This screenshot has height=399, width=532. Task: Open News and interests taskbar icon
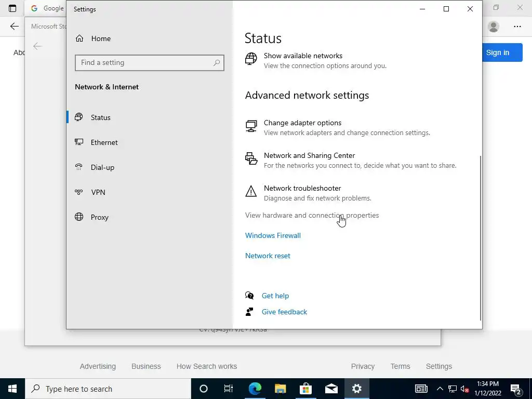coord(421,389)
